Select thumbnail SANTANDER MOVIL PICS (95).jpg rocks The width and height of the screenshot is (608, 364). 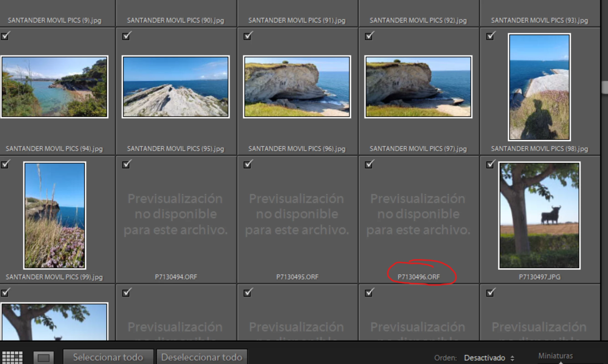176,87
